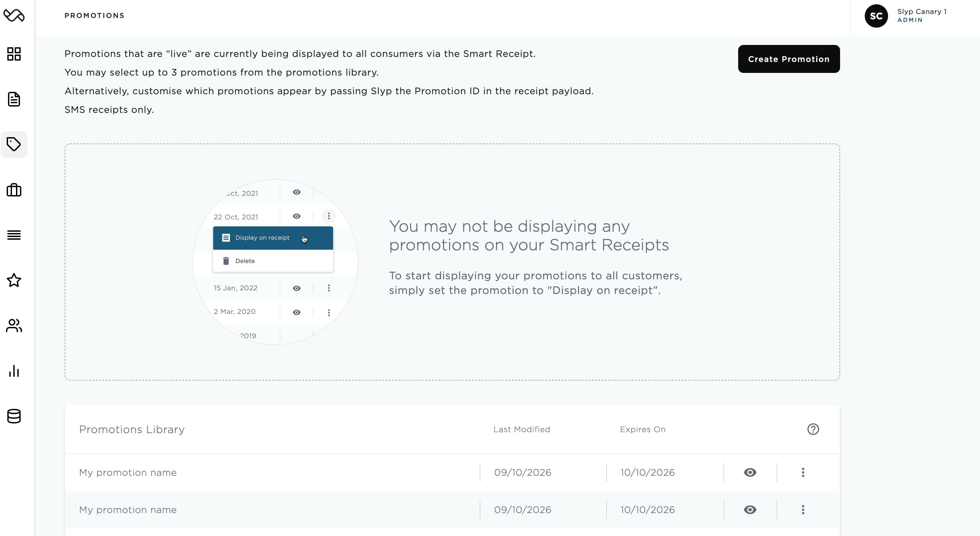Click the SC user avatar
This screenshot has height=536, width=980.
click(x=876, y=16)
